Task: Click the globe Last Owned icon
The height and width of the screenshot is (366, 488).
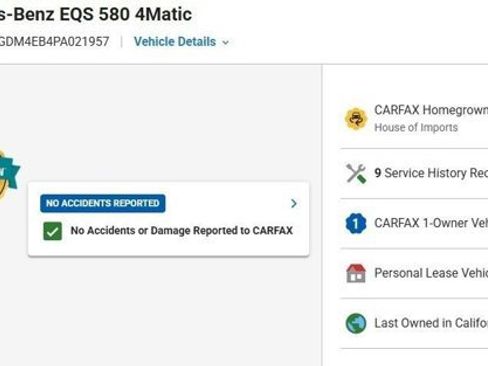Action: 356,323
